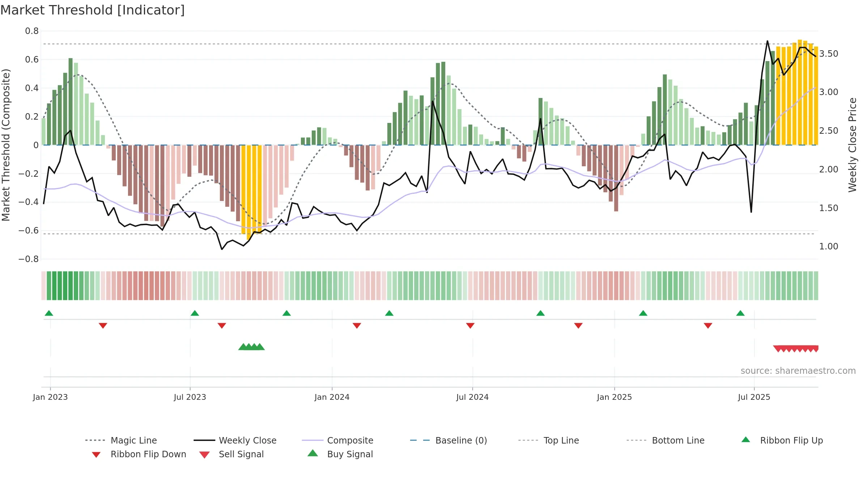The image size is (868, 488).
Task: Click the 0.8 tick on the left axis
Action: point(32,31)
